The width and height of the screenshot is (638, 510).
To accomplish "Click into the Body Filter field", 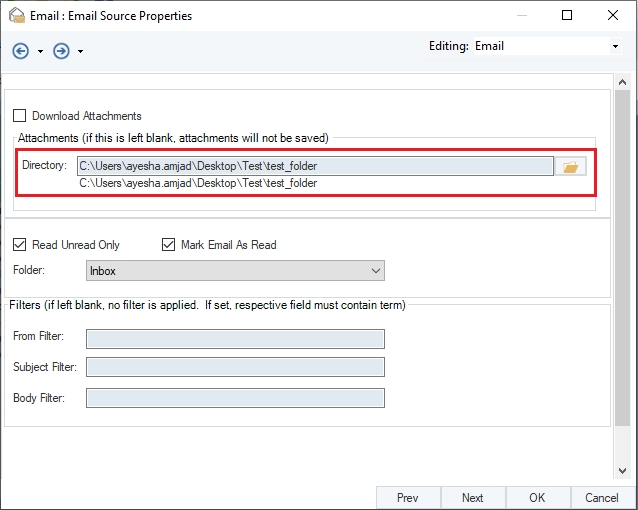I will click(235, 398).
